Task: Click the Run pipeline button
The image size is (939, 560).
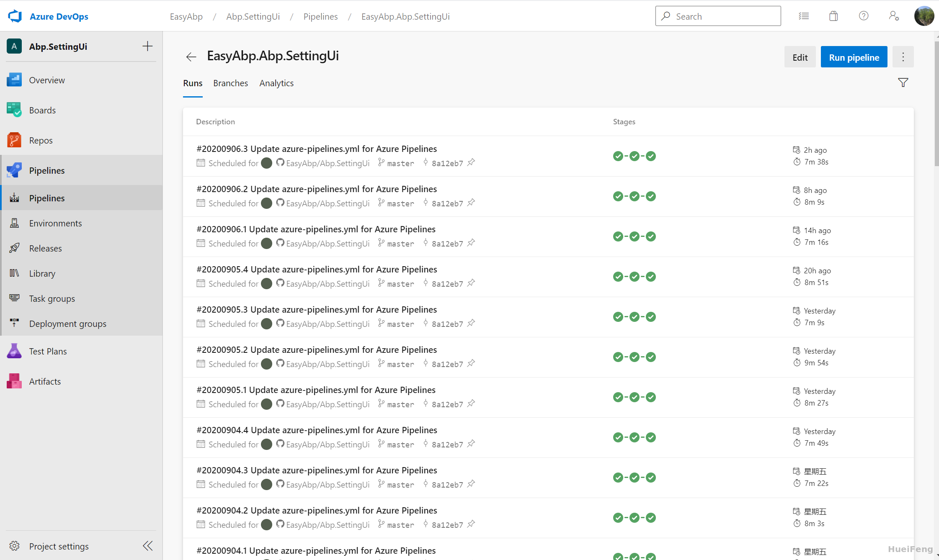Action: tap(854, 57)
